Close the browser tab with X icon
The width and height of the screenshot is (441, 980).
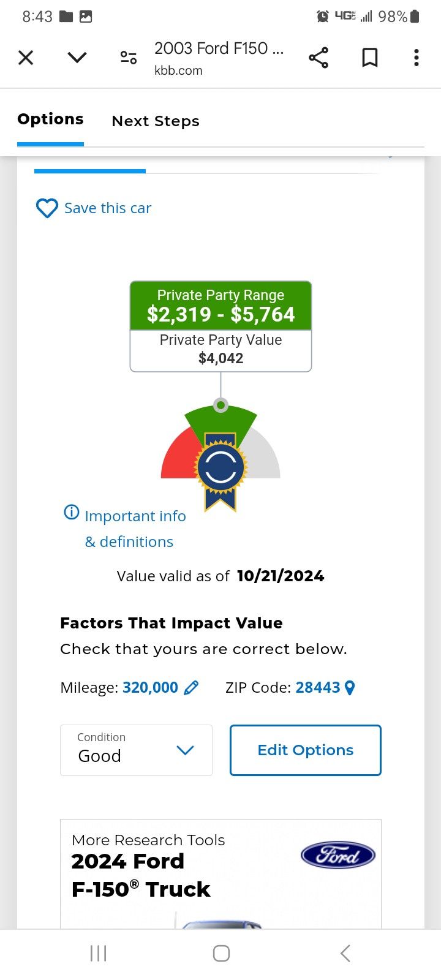point(26,58)
